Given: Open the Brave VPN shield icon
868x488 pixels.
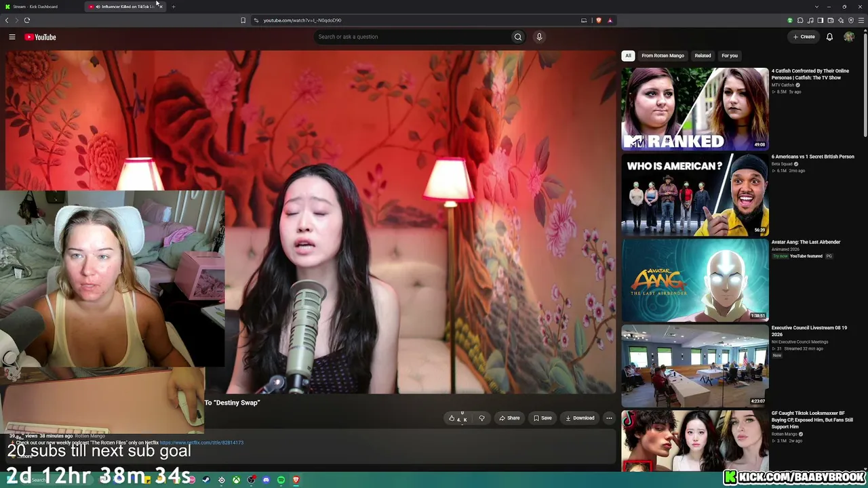Looking at the screenshot, I should click(x=851, y=20).
